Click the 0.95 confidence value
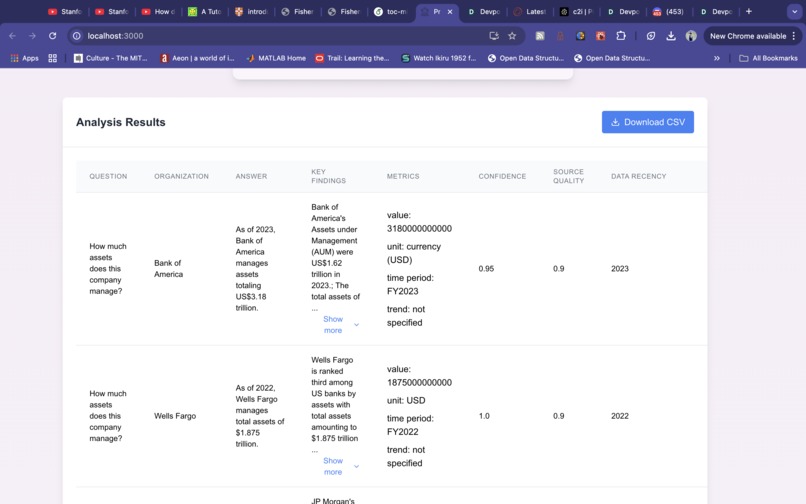The image size is (806, 504). tap(486, 268)
